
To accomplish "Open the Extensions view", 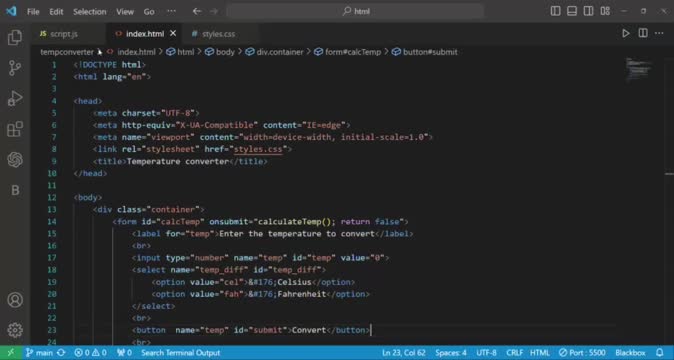I will click(15, 129).
